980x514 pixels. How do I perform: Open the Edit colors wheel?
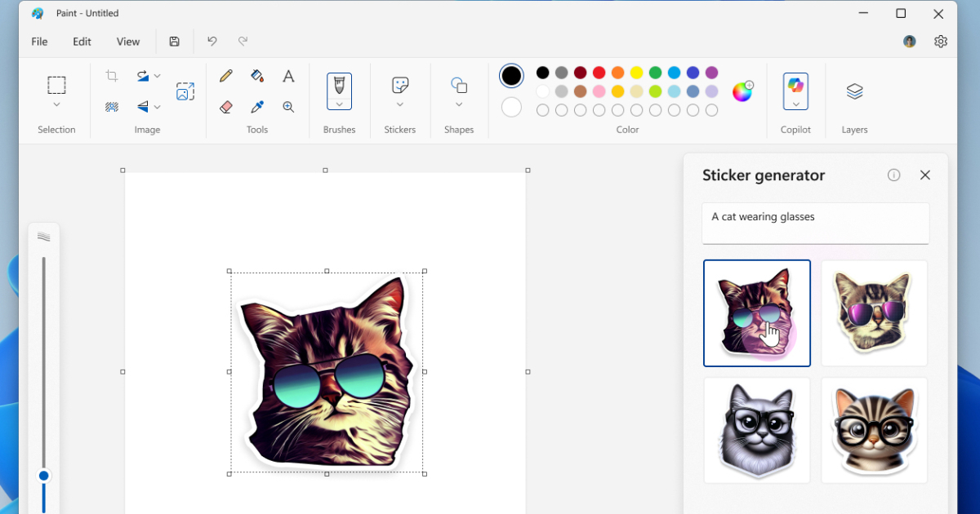coord(742,91)
